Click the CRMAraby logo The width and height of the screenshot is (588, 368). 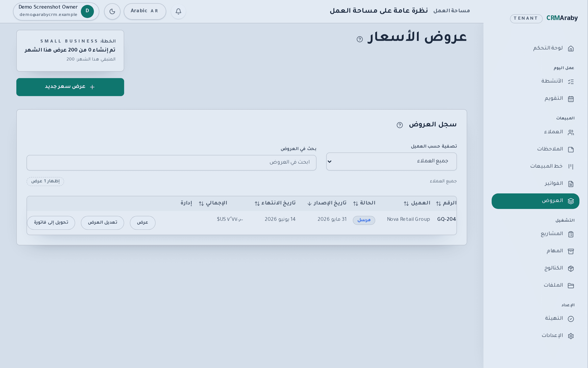562,18
